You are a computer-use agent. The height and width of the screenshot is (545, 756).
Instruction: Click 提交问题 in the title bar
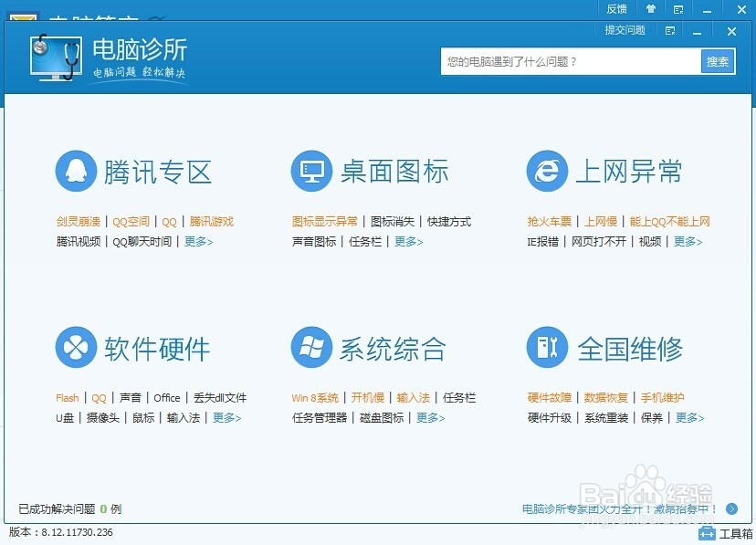[625, 30]
